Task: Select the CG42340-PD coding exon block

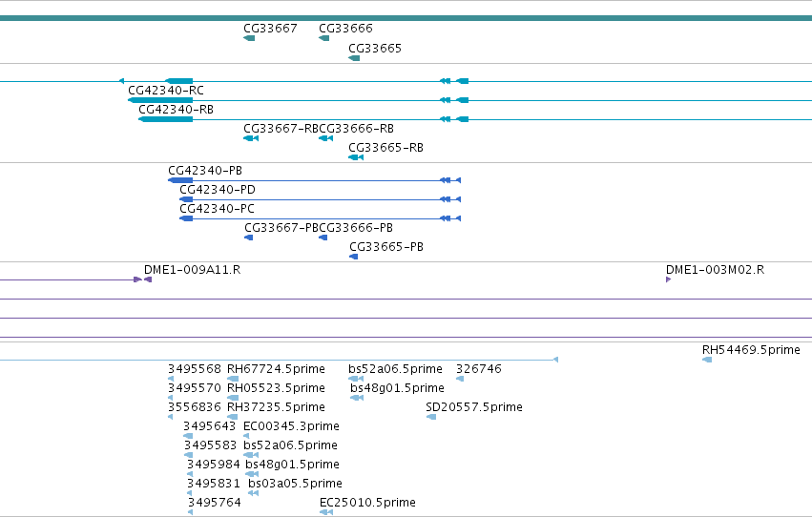Action: pos(186,199)
